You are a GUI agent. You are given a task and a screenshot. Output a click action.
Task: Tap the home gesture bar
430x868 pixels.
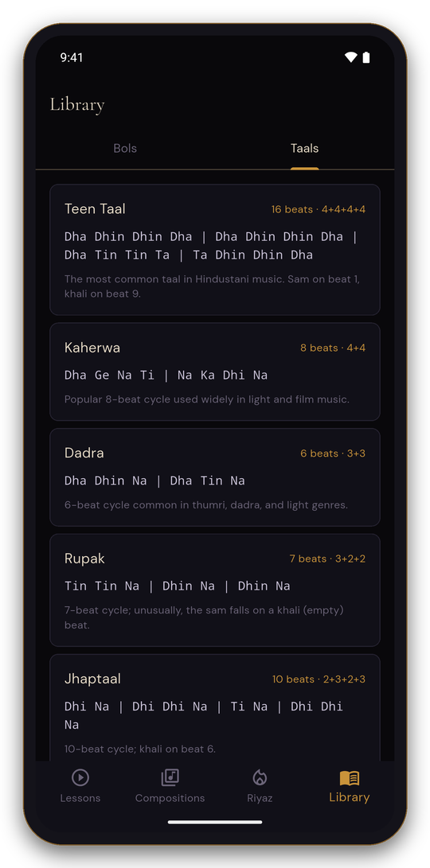pos(215,822)
